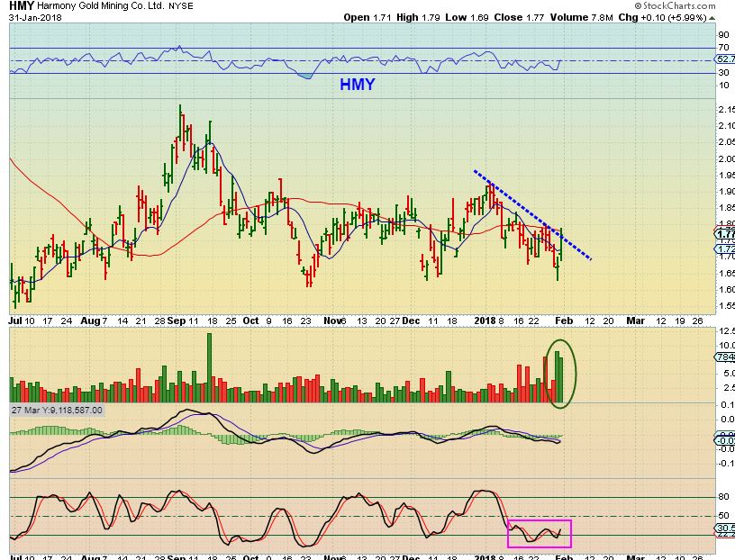Click the Low 1.69 value
The image size is (735, 560).
tap(467, 17)
